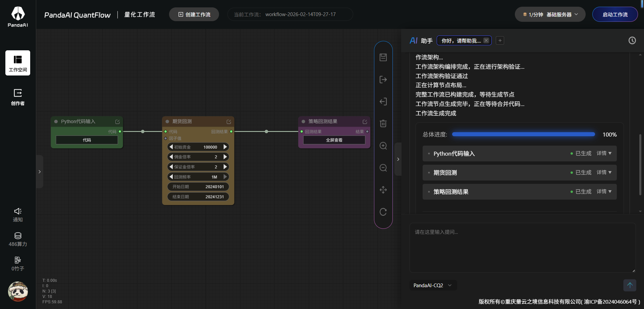This screenshot has width=644, height=309.
Task: Click the 因子值 input port
Action: [165, 138]
